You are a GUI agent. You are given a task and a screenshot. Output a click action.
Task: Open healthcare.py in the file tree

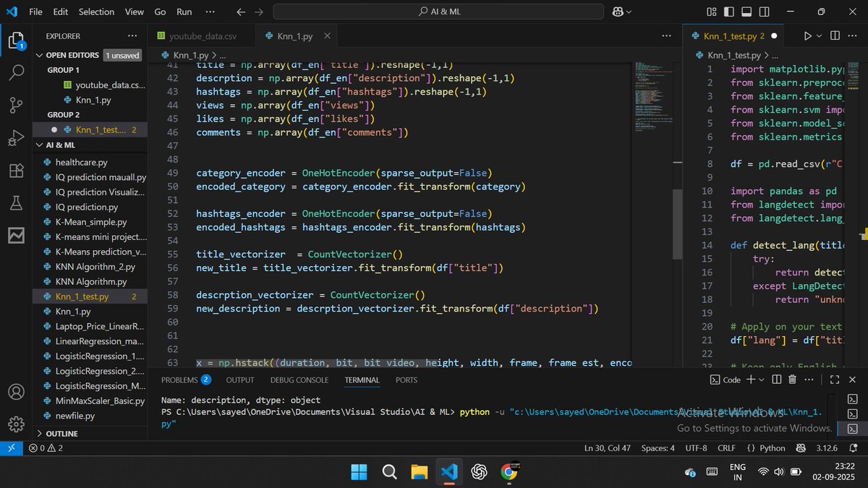(x=81, y=163)
